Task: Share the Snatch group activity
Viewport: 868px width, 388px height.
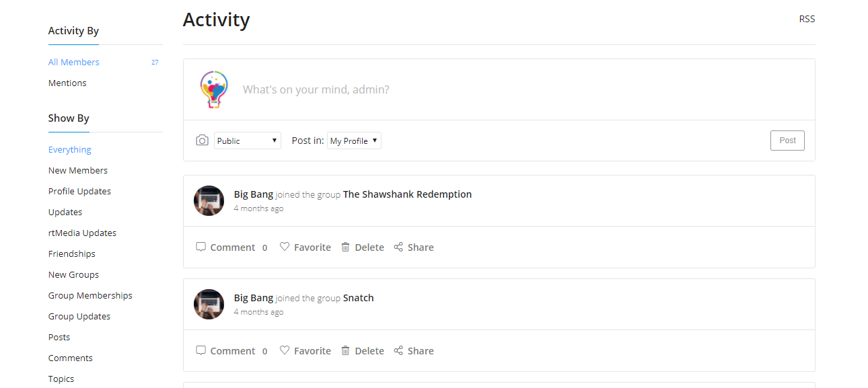Action: 413,350
